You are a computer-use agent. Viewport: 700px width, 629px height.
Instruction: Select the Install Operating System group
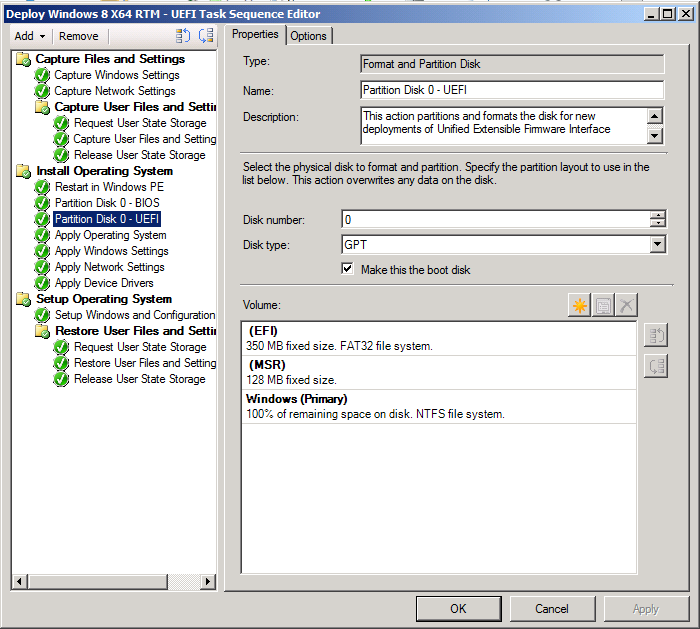click(104, 171)
